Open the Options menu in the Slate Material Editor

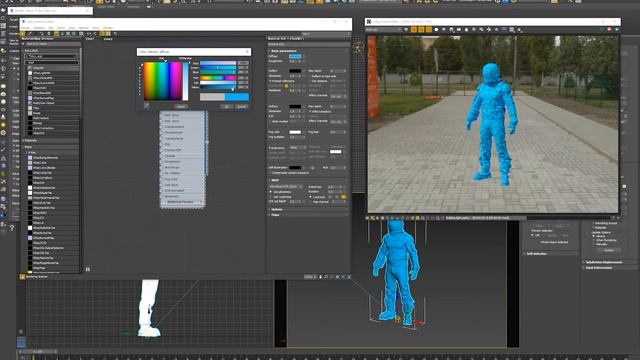(84, 28)
